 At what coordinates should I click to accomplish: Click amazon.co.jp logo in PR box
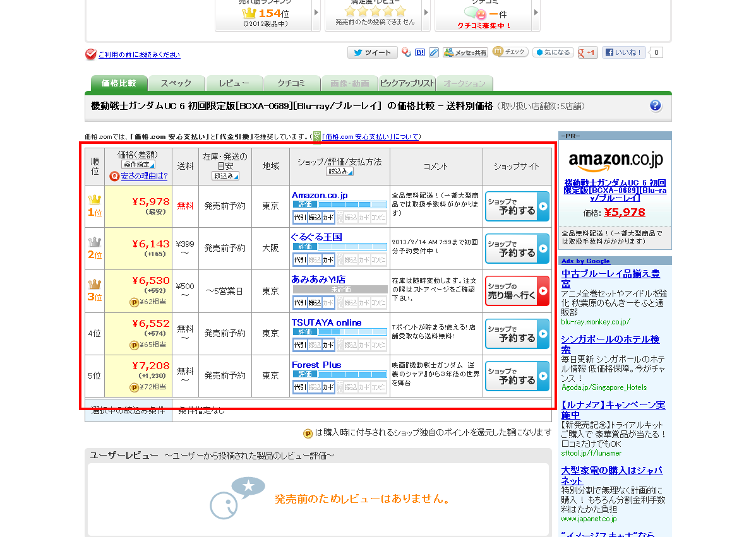coord(615,162)
